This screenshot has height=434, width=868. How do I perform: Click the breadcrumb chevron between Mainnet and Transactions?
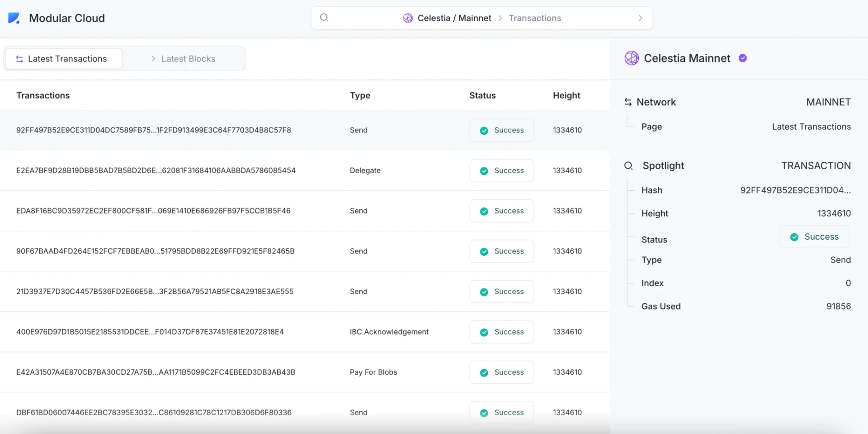[500, 18]
